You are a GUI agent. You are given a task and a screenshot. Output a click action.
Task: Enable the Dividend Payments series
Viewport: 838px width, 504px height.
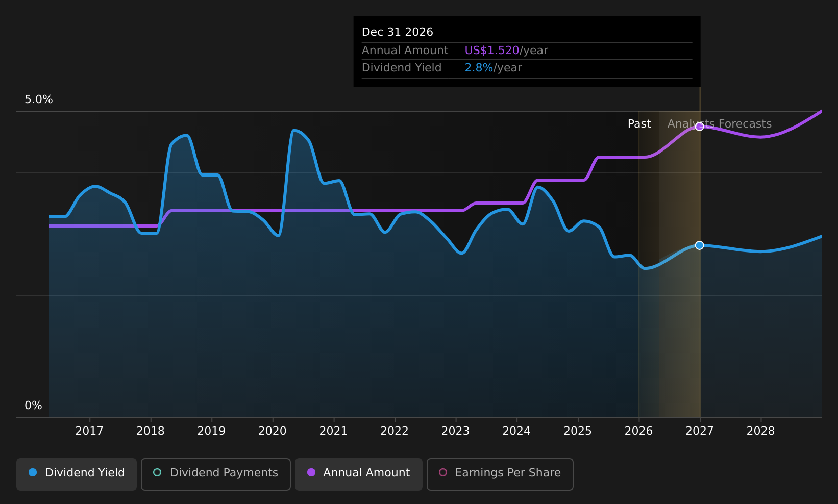tap(216, 474)
